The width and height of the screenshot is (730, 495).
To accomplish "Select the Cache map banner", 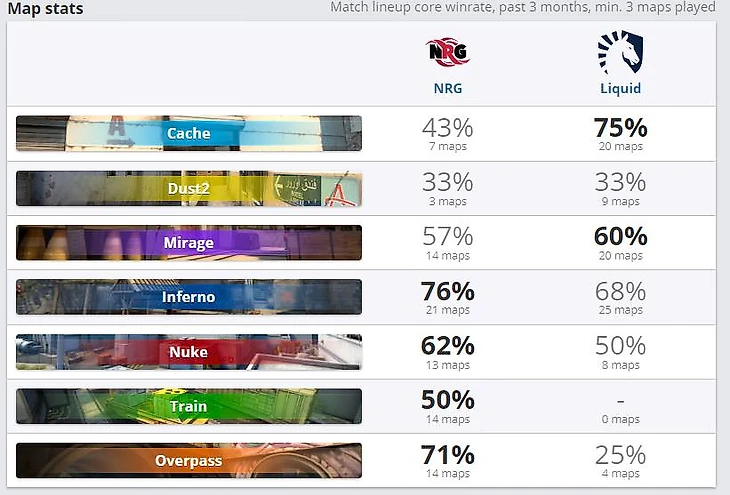I will (189, 133).
